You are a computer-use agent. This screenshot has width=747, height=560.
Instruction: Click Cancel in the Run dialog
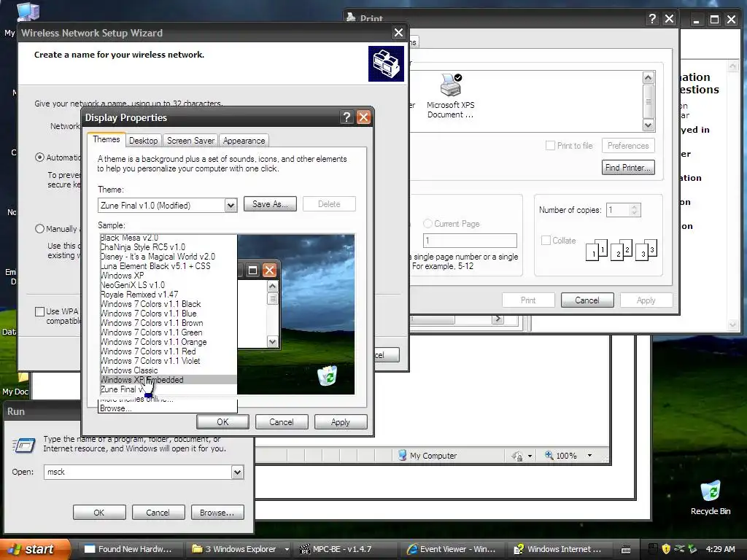pyautogui.click(x=158, y=513)
